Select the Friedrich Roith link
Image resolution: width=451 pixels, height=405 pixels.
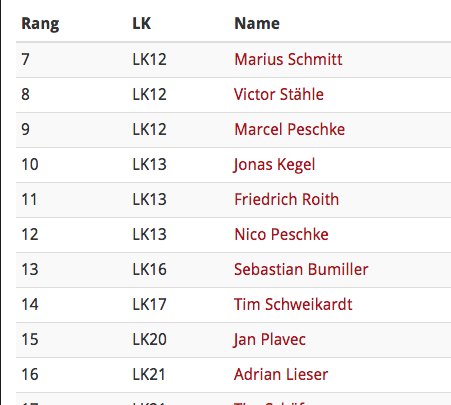[286, 200]
